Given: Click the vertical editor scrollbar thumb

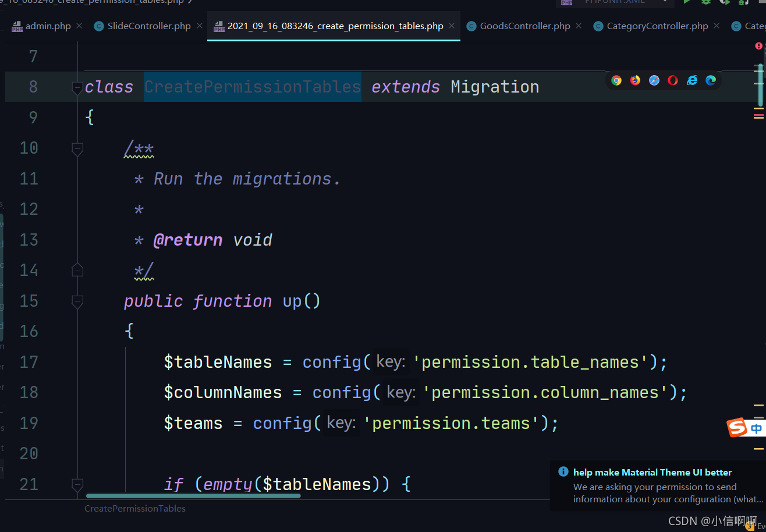Looking at the screenshot, I should [760, 86].
